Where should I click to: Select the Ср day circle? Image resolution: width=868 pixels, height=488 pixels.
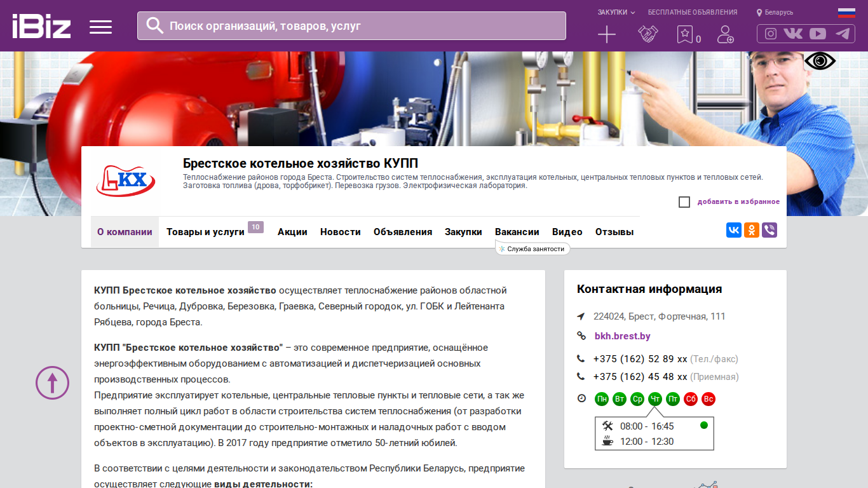click(637, 399)
